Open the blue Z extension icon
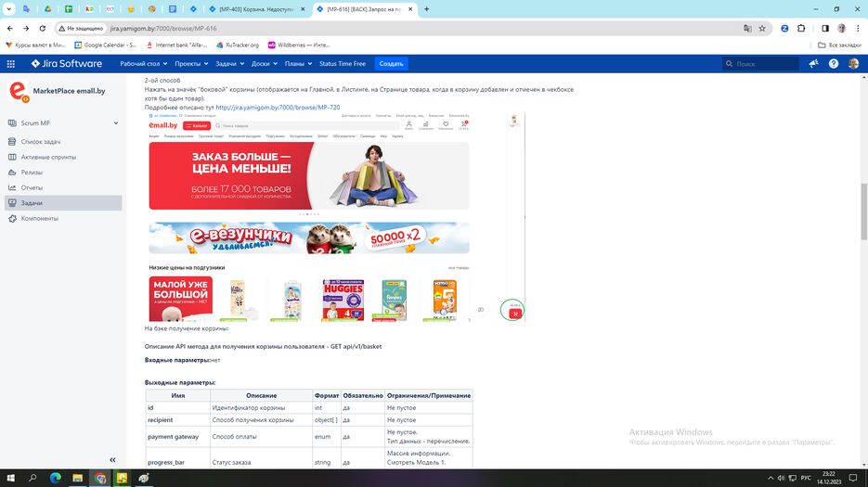This screenshot has width=868, height=487. [784, 28]
